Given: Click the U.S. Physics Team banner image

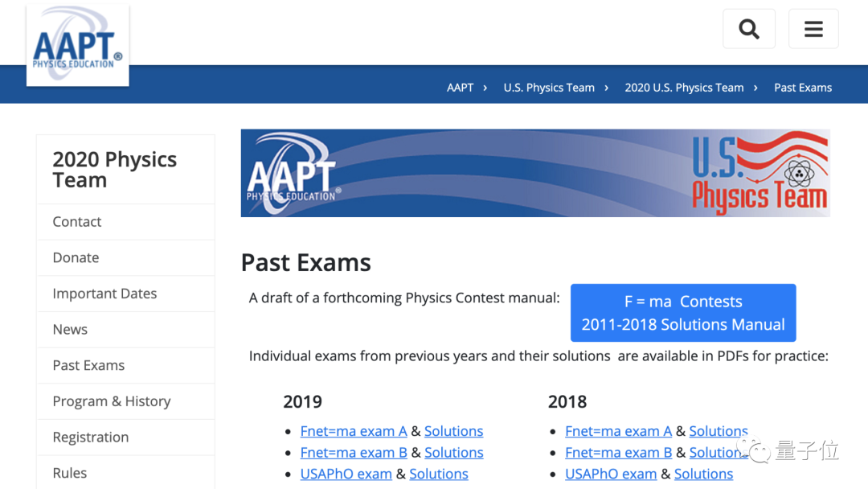Looking at the screenshot, I should 535,173.
